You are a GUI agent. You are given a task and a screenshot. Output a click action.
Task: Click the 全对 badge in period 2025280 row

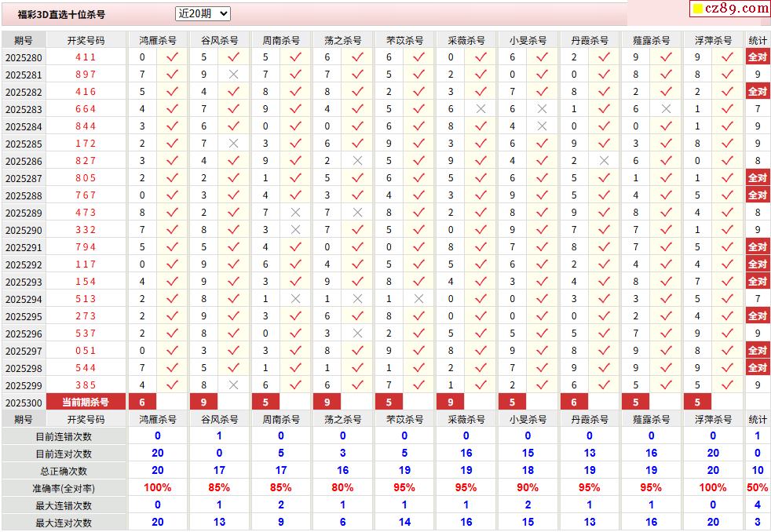pyautogui.click(x=757, y=57)
